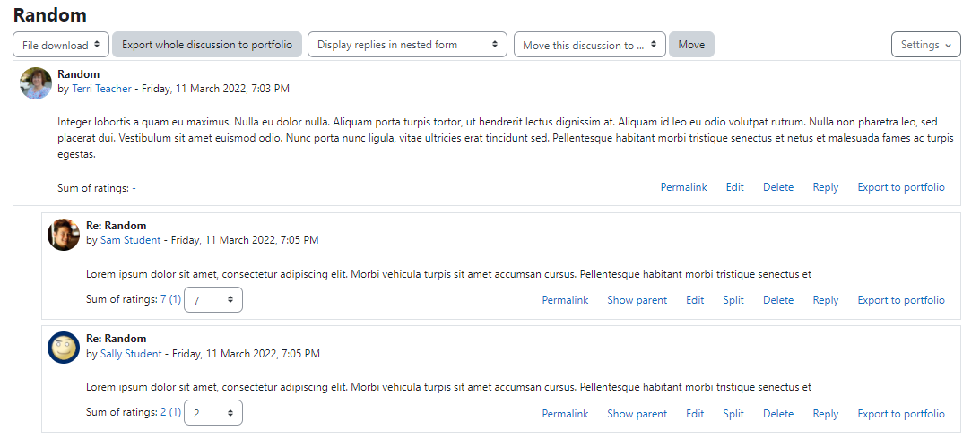Open Terri Teacher's profile picture
Image resolution: width=980 pixels, height=439 pixels.
[x=36, y=83]
